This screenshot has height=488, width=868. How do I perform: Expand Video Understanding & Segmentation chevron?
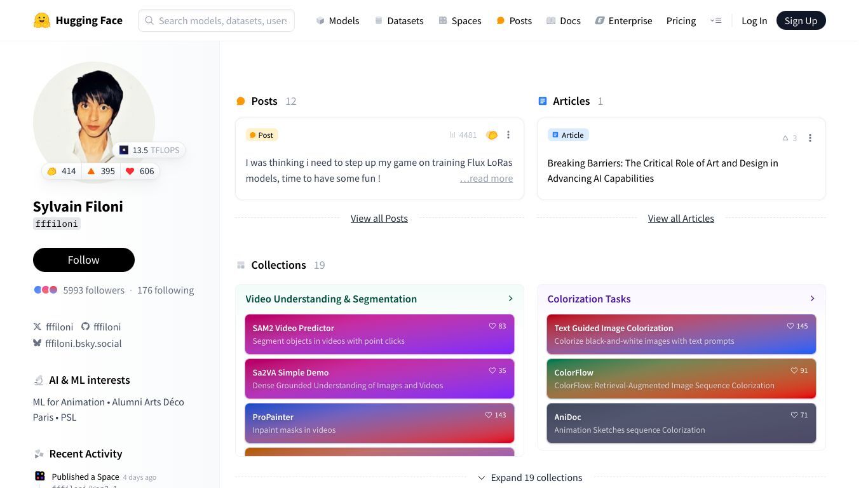click(510, 299)
